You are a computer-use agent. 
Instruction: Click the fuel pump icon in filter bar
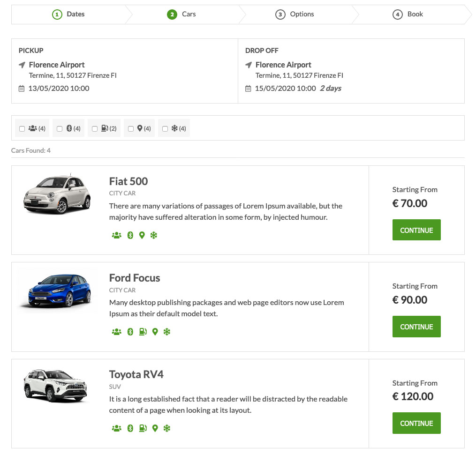105,128
